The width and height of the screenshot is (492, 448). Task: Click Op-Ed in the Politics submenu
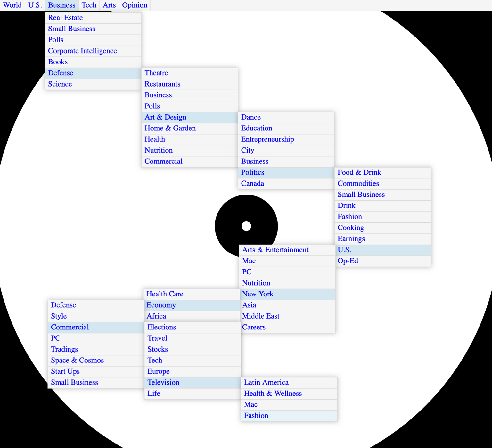point(348,261)
